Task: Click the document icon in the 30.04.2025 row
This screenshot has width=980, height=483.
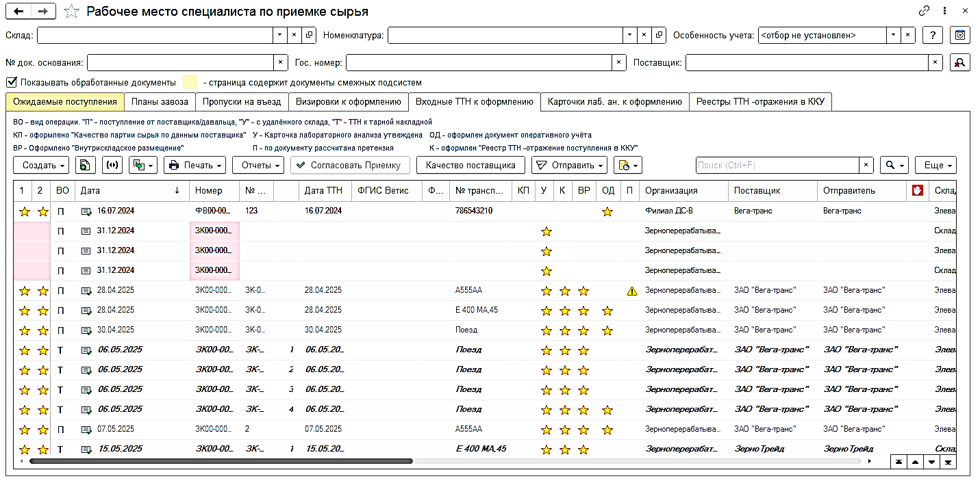Action: click(86, 330)
